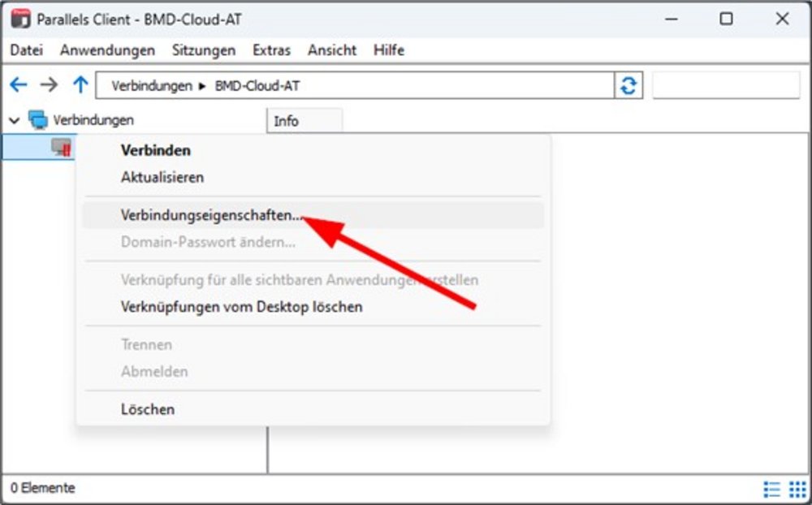Open the Sitzungen menu
This screenshot has width=812, height=505.
(x=203, y=50)
